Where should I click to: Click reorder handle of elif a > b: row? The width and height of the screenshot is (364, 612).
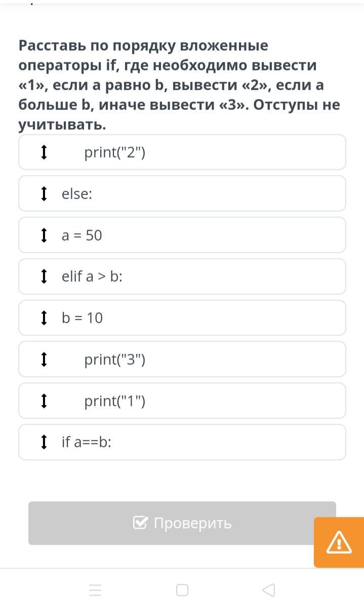coord(44,277)
